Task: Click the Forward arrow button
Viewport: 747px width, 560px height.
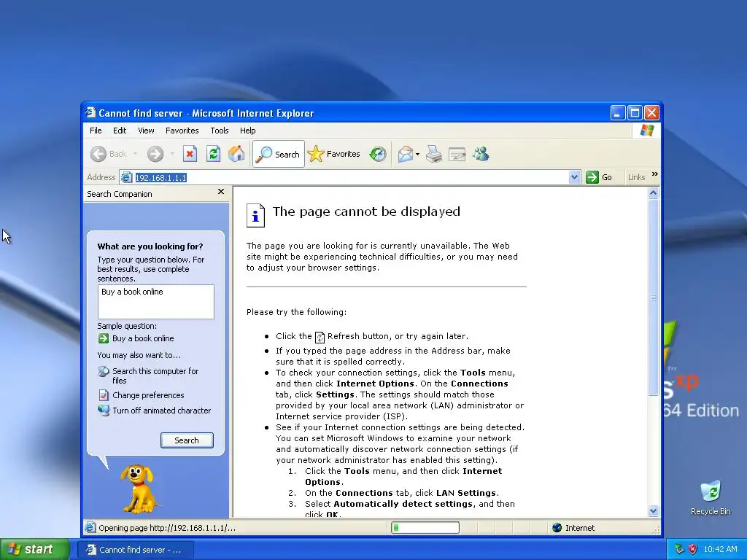Action: point(155,154)
